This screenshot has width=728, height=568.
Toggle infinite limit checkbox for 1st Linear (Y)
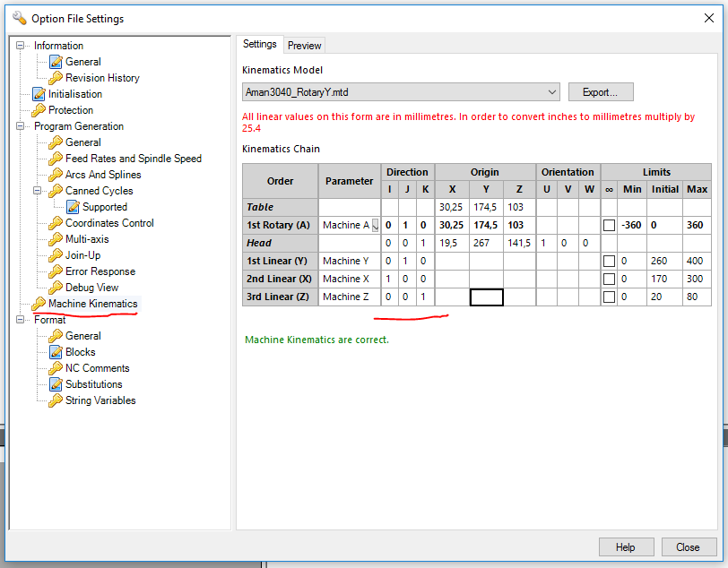(609, 262)
